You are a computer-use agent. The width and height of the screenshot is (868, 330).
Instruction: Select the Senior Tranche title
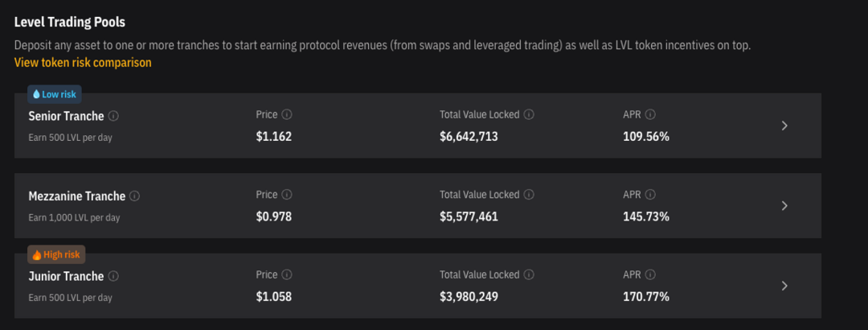pos(66,116)
